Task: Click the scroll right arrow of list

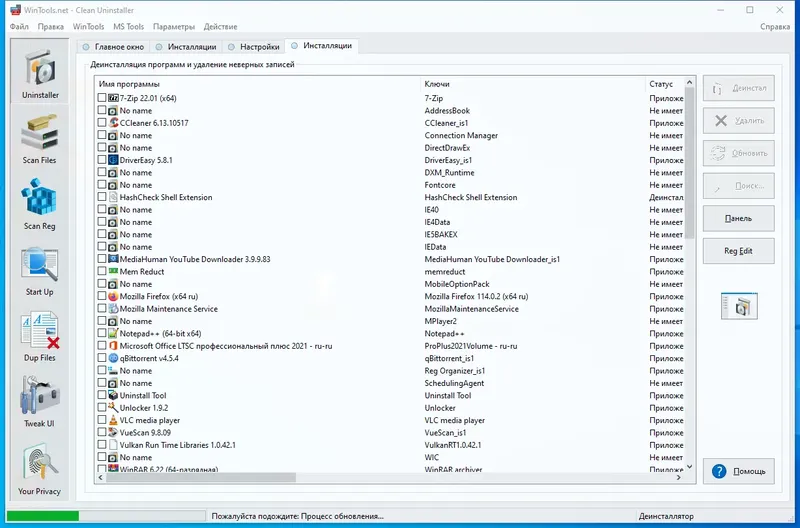Action: click(x=679, y=477)
